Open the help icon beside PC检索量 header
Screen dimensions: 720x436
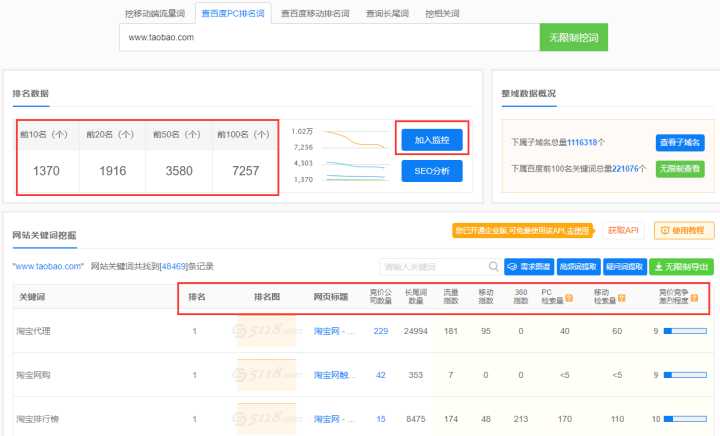[568, 298]
